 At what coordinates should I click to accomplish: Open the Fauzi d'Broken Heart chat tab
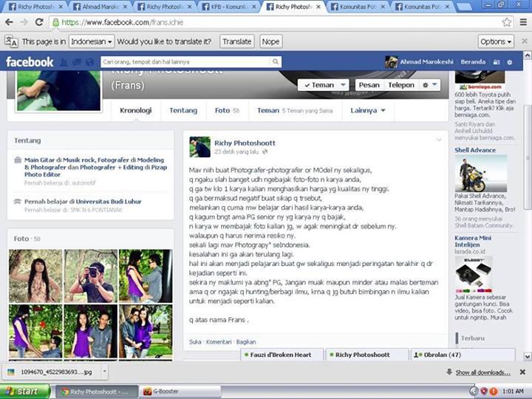[x=282, y=355]
